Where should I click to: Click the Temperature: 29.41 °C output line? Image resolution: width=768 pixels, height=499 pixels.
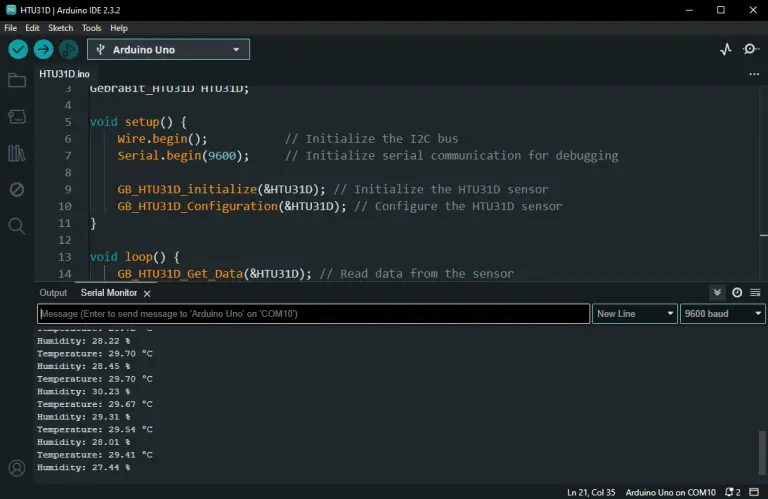click(x=95, y=455)
